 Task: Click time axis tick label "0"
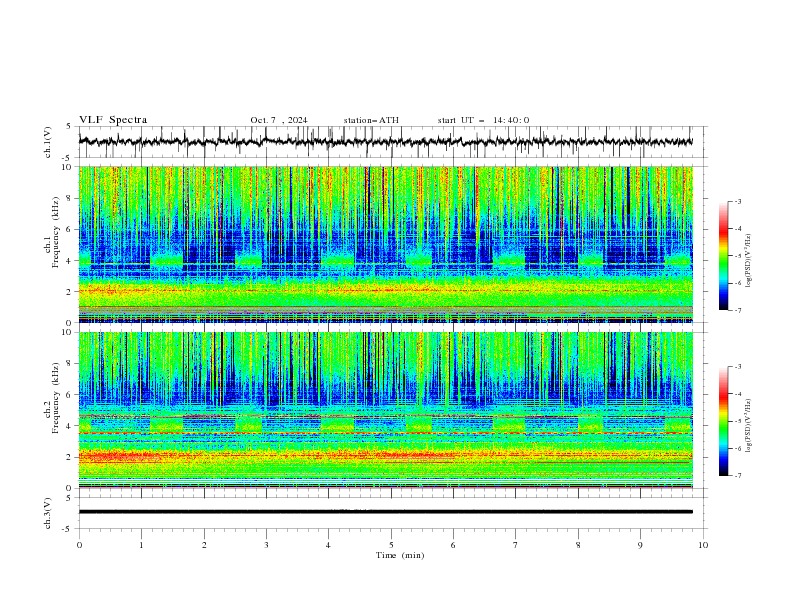point(79,545)
